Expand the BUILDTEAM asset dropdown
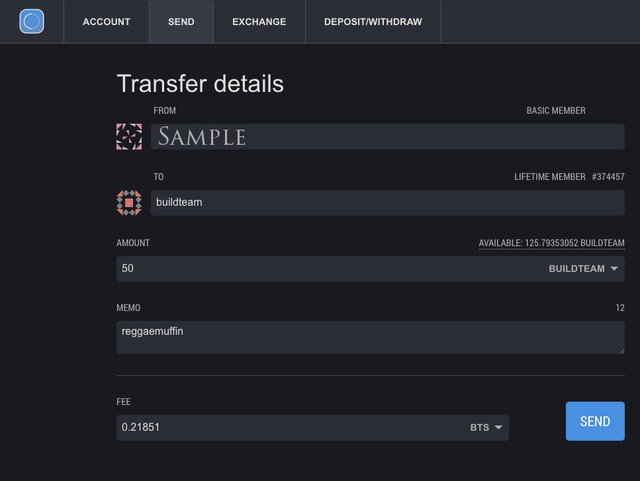The height and width of the screenshot is (481, 640). coord(585,269)
